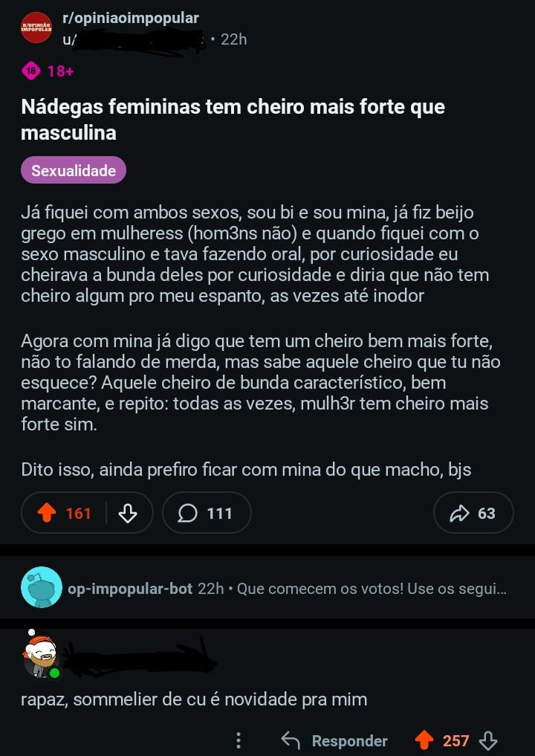
Task: Open op-impopular-bot's profile name
Action: (x=129, y=589)
